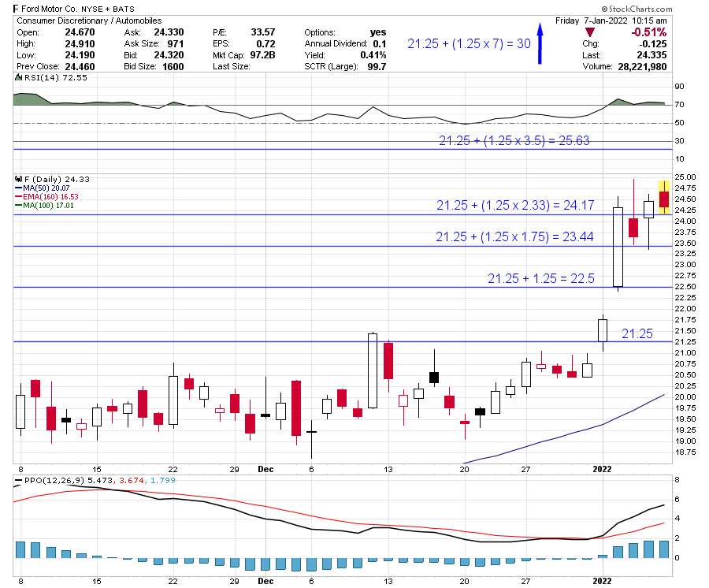Click the yellow-highlighted latest red candlestick
Image resolution: width=709 pixels, height=588 pixels.
pos(664,198)
